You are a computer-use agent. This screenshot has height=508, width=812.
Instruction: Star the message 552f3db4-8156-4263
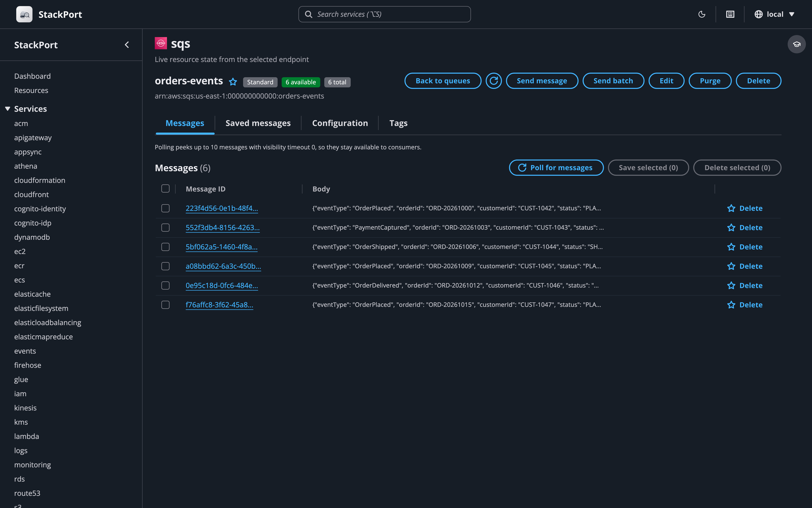pyautogui.click(x=731, y=227)
